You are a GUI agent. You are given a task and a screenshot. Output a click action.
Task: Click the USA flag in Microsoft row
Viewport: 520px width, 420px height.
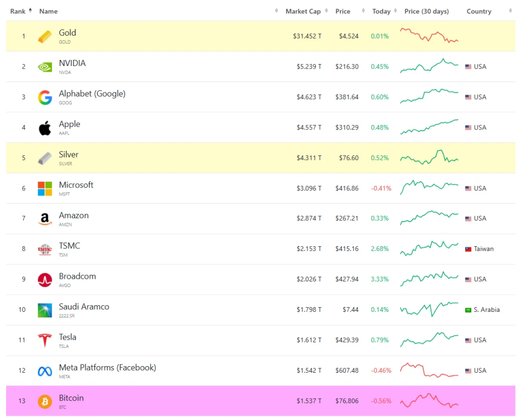click(468, 188)
